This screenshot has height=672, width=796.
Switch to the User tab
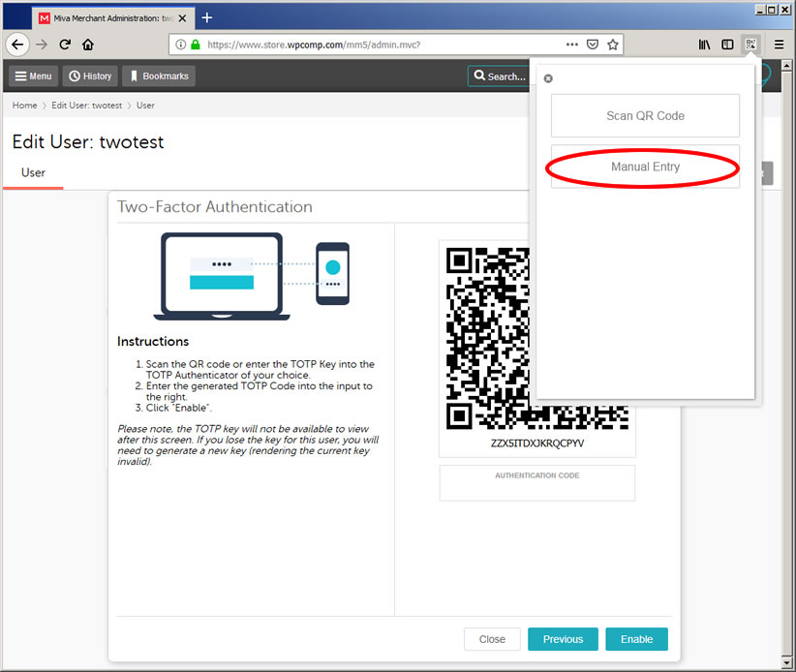pyautogui.click(x=33, y=172)
